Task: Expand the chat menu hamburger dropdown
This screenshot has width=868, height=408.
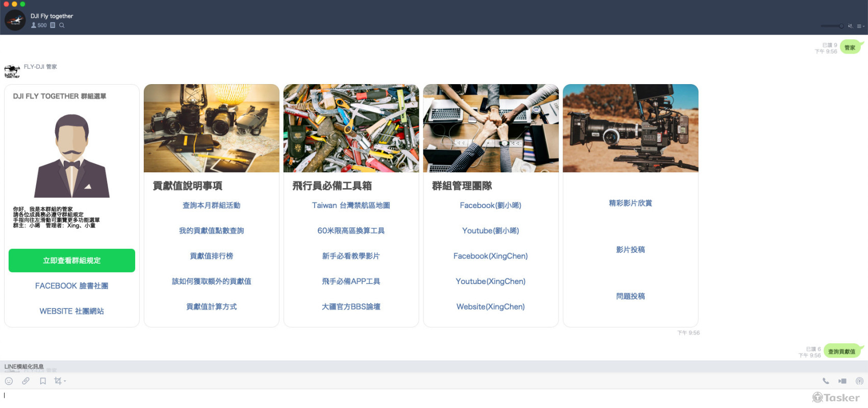Action: pos(860,26)
